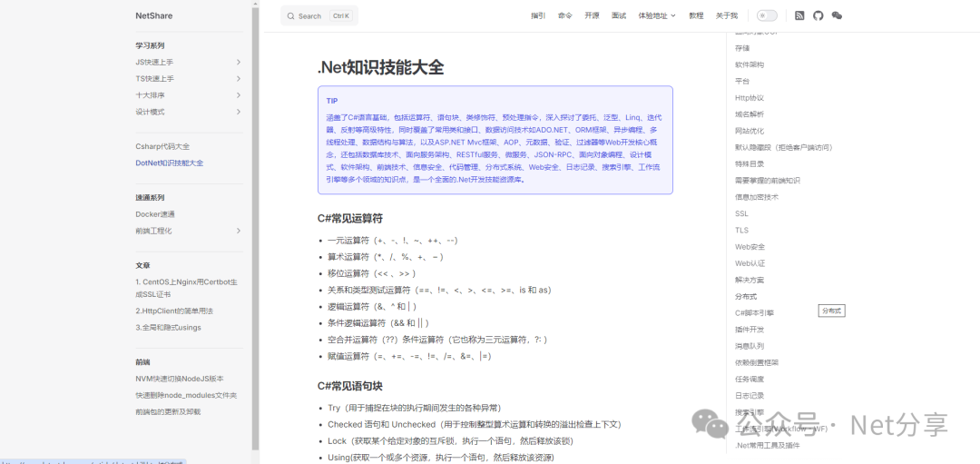This screenshot has height=464, width=980.
Task: Click the magnifier icon in Search box
Action: click(290, 16)
